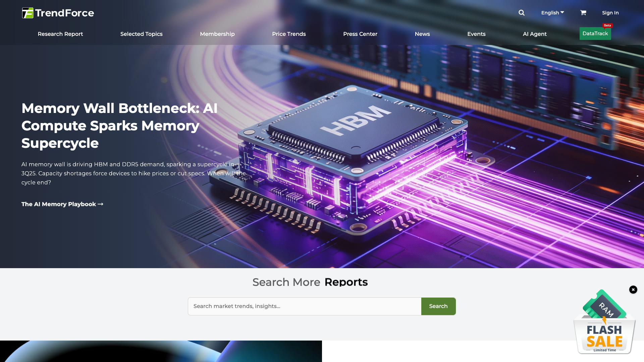This screenshot has width=644, height=362.
Task: Open the Events menu item
Action: [x=476, y=34]
